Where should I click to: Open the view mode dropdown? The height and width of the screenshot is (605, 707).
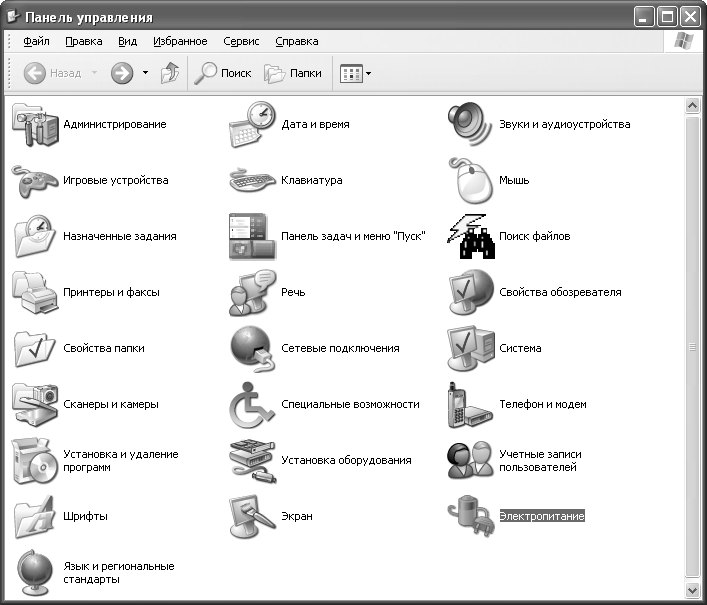tap(356, 73)
